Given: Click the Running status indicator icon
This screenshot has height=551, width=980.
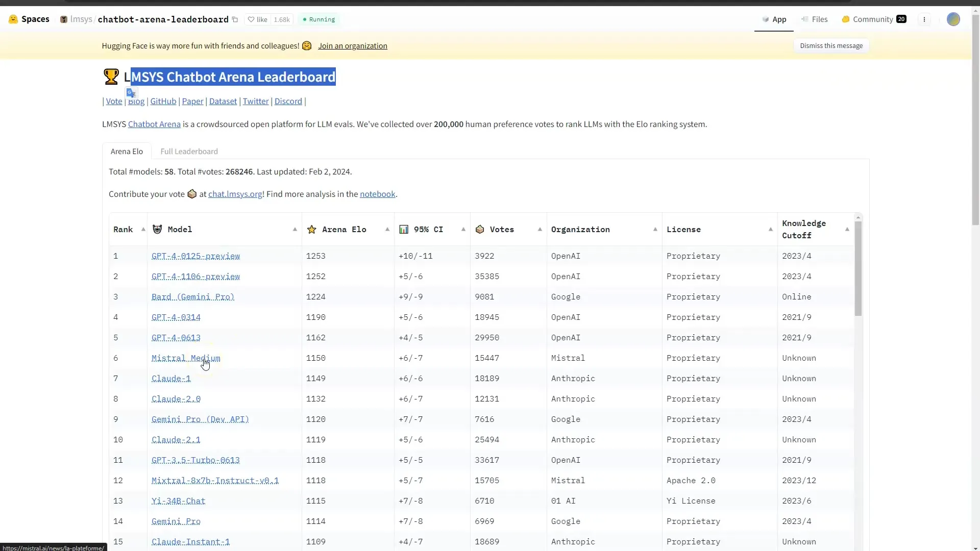Looking at the screenshot, I should point(304,19).
